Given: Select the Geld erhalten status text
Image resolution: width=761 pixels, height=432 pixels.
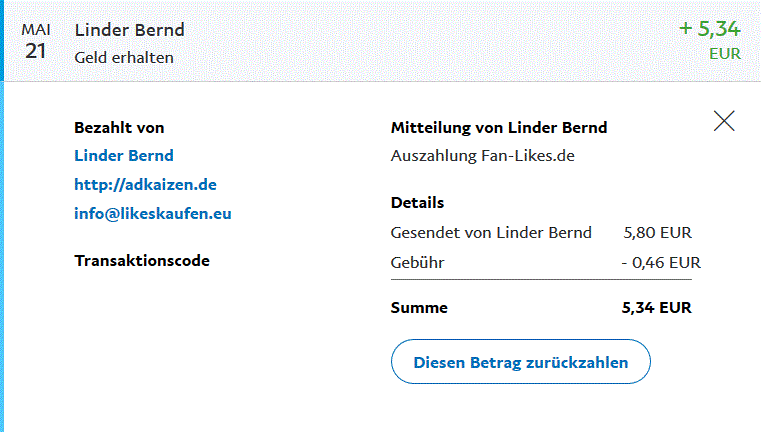Looking at the screenshot, I should 124,57.
